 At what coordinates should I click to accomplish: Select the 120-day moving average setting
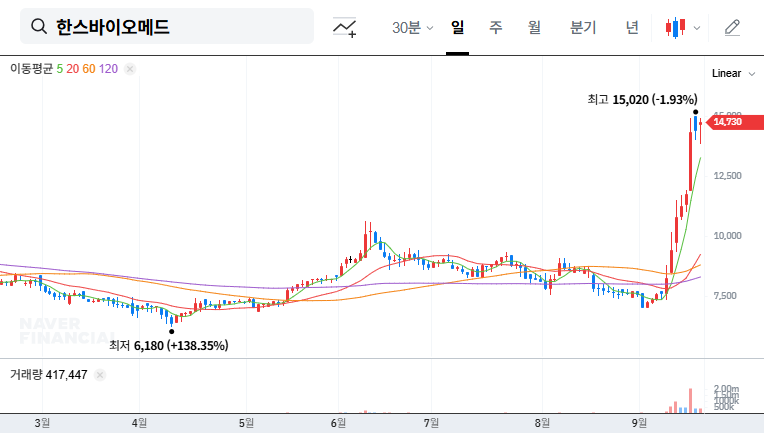(x=108, y=69)
